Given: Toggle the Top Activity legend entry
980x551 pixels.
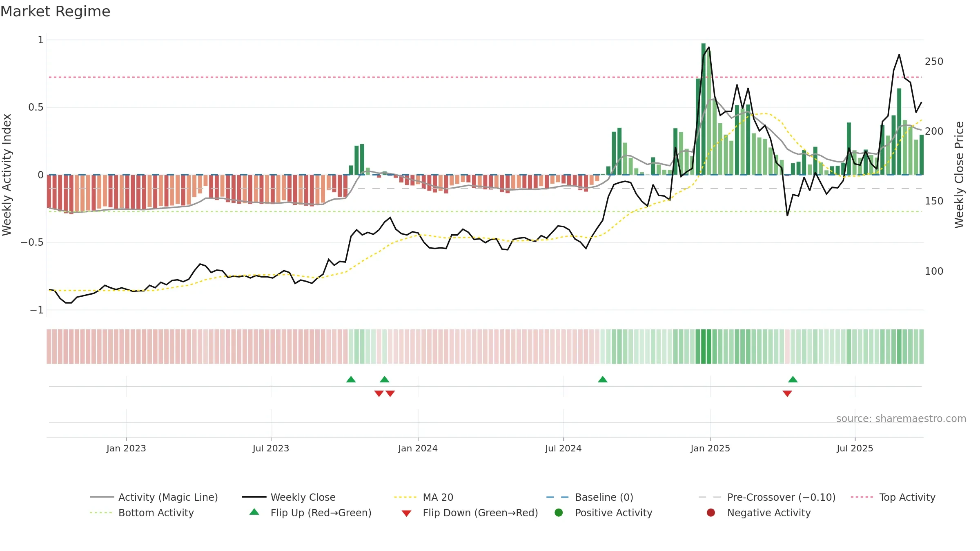Looking at the screenshot, I should click(x=893, y=497).
